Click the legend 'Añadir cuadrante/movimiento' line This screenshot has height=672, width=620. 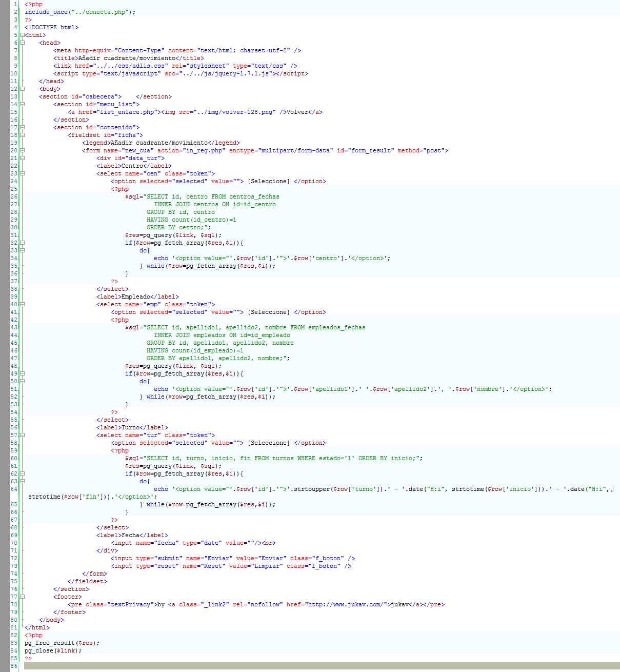pos(161,143)
